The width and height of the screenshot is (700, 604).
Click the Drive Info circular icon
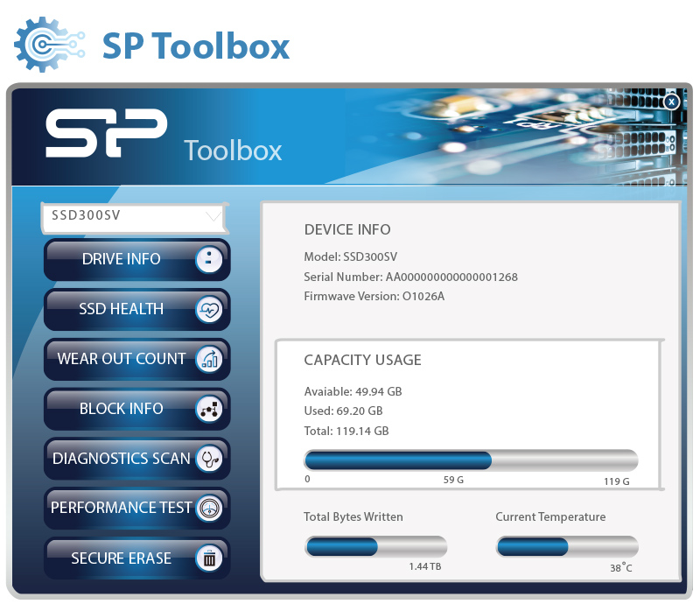click(209, 259)
